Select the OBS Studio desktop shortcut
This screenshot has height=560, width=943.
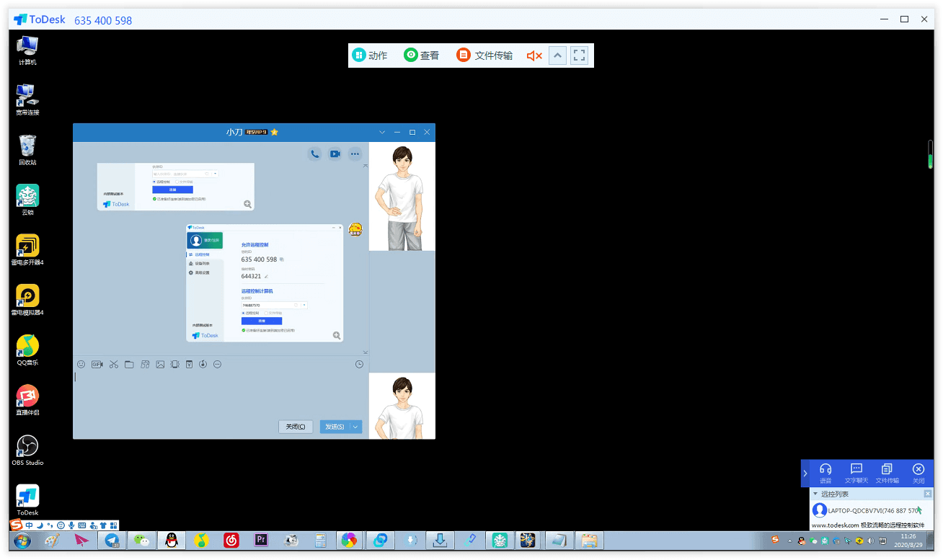click(x=27, y=450)
